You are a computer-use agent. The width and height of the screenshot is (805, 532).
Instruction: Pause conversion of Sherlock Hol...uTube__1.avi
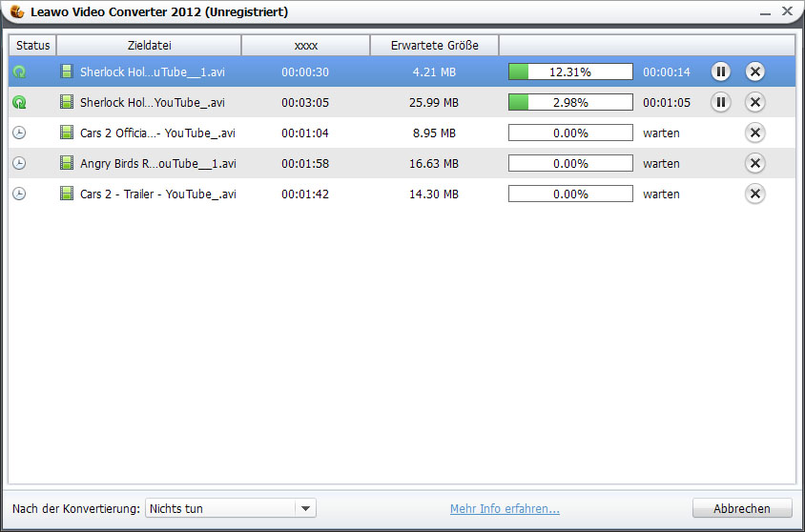[720, 72]
